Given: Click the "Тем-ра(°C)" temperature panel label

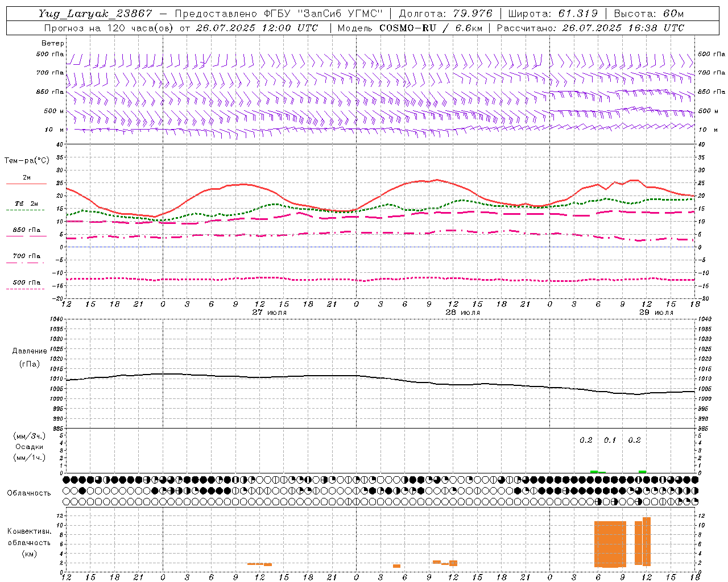Looking at the screenshot, I should click(27, 161).
